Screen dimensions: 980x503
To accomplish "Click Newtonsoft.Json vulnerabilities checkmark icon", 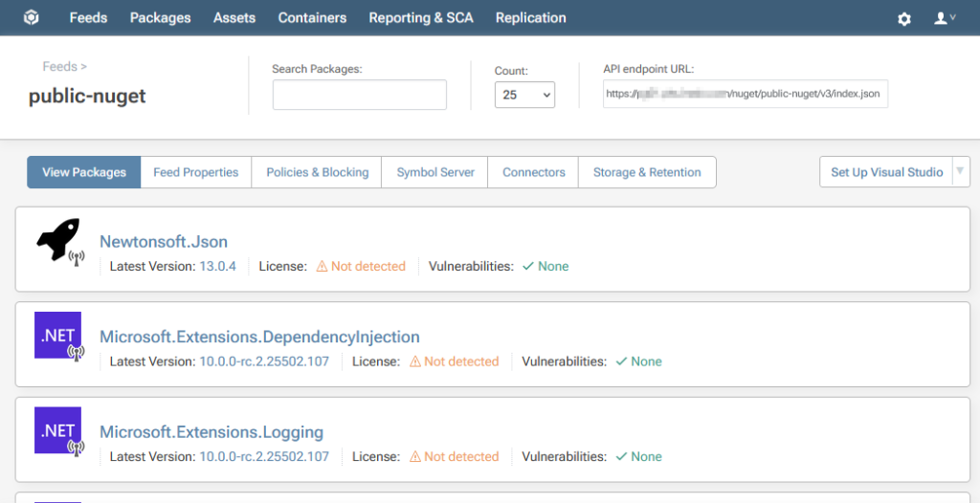I will point(527,267).
